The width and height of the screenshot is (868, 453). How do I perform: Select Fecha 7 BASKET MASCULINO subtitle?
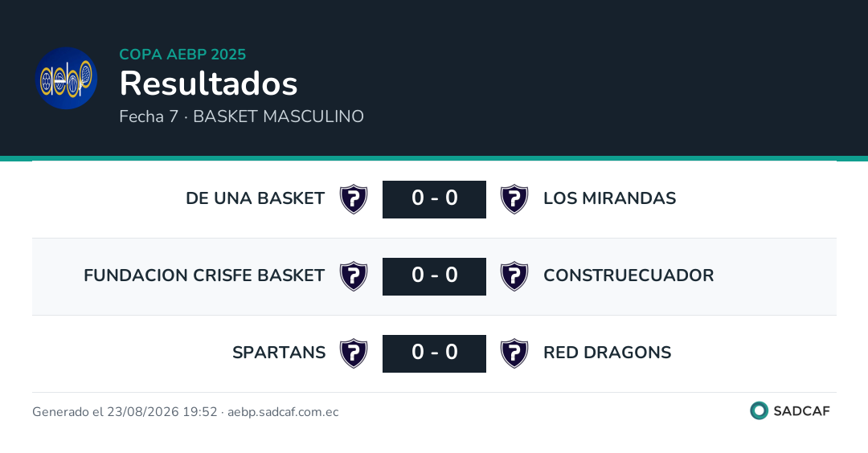242,116
